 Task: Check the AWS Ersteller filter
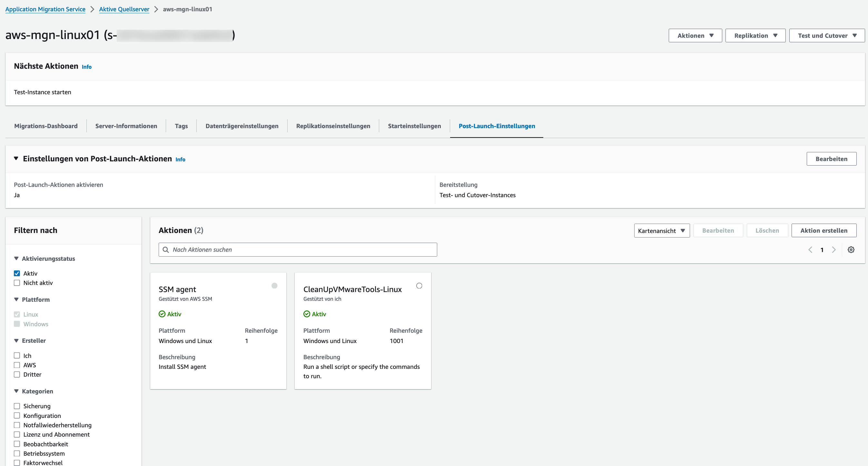pos(17,365)
